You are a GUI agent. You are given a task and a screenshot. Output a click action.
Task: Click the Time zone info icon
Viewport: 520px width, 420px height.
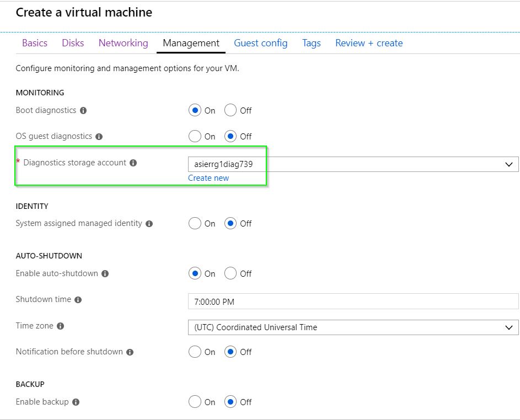pos(60,326)
